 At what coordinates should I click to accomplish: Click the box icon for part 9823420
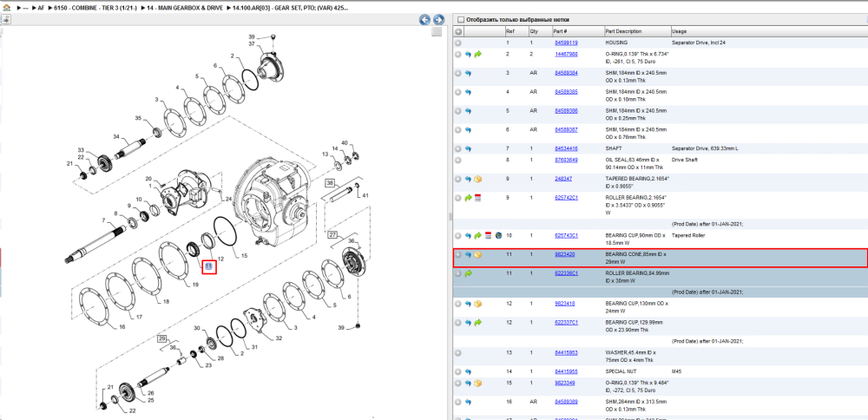(x=477, y=254)
